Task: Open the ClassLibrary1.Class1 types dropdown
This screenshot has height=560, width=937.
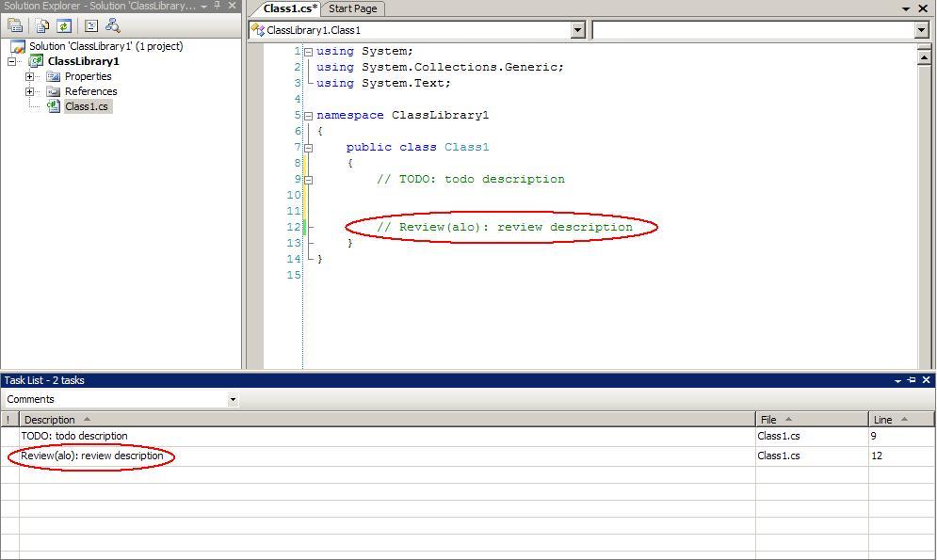Action: 577,30
